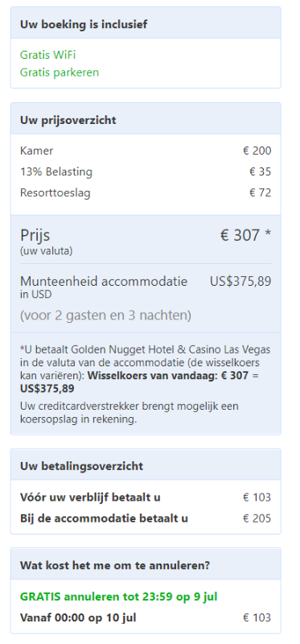300x644 pixels.
Task: Click the € 72 resort fee amount
Action: tap(261, 192)
